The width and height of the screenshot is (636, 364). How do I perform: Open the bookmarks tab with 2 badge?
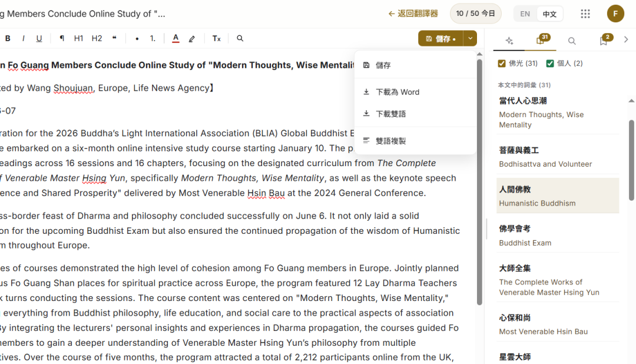604,40
